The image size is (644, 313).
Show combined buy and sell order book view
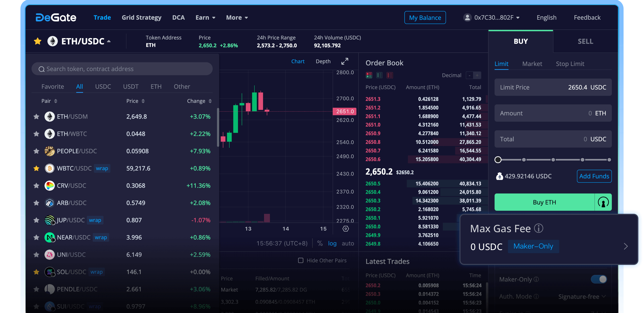pyautogui.click(x=369, y=75)
